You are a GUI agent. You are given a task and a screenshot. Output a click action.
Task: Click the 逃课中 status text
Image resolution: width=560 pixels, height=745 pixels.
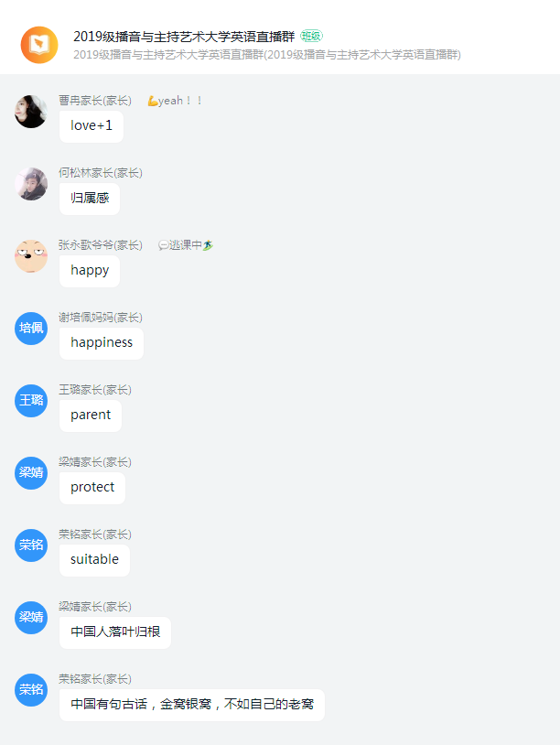tap(186, 245)
